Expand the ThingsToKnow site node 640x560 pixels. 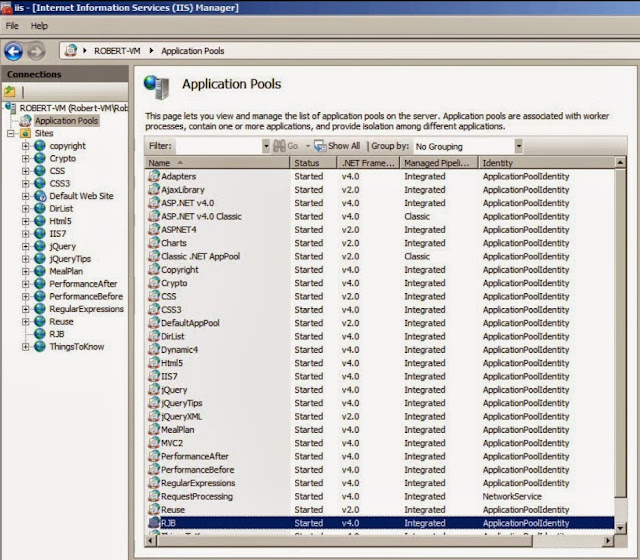click(25, 347)
